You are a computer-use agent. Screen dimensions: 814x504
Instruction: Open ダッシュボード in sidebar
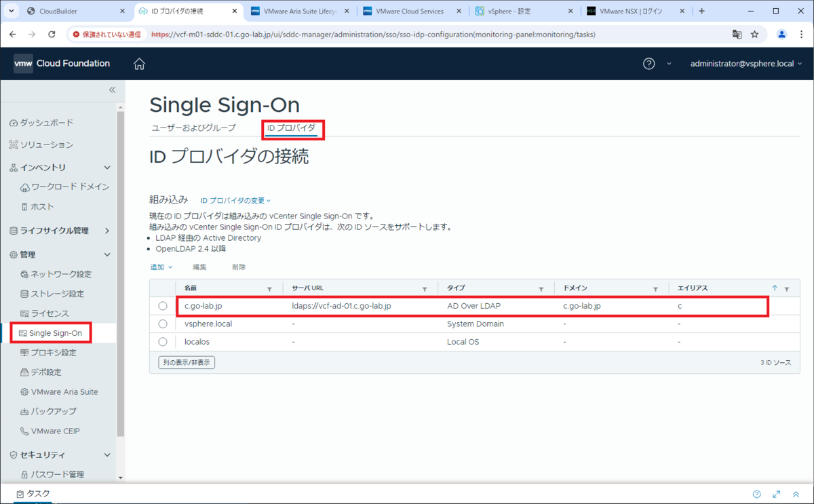(x=41, y=123)
